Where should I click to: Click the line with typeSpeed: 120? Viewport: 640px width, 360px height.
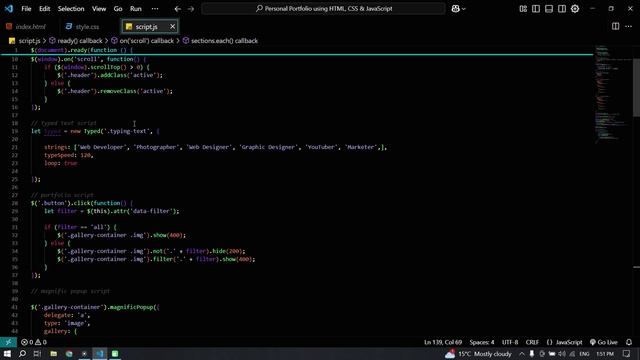(69, 155)
